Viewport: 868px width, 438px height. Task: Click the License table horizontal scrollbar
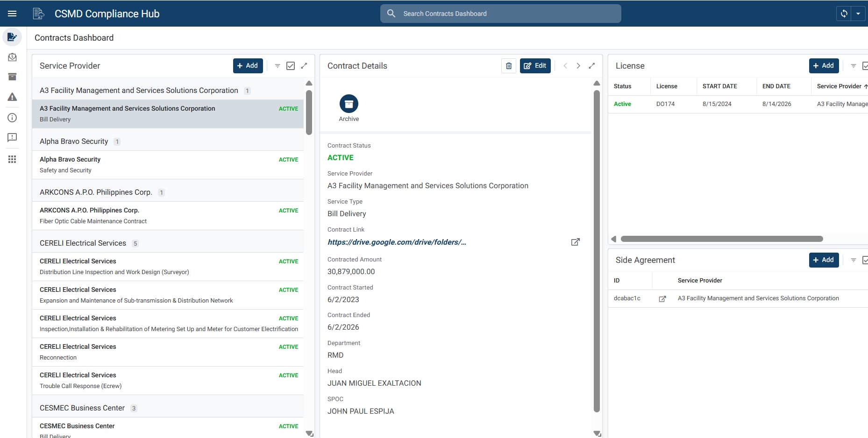tap(722, 239)
